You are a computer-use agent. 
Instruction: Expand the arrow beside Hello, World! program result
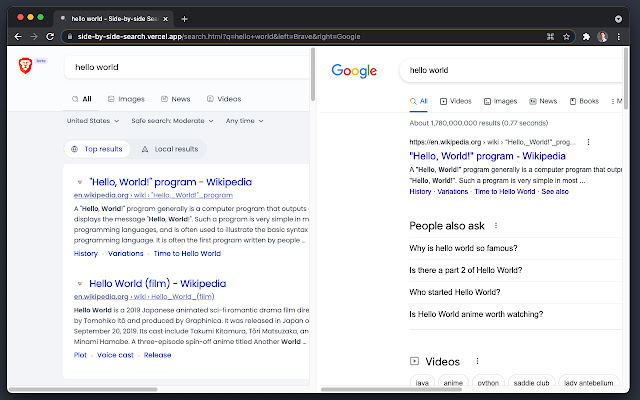click(x=80, y=182)
